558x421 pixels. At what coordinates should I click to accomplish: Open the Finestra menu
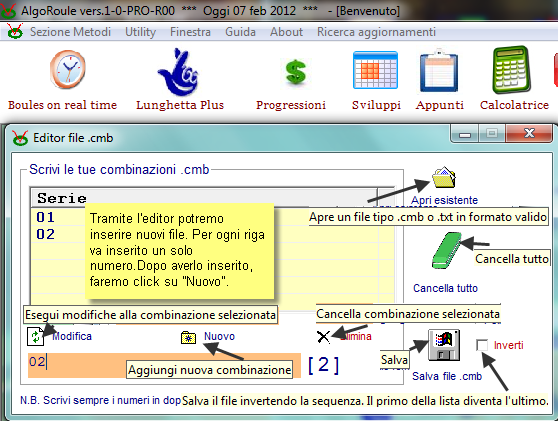(190, 32)
